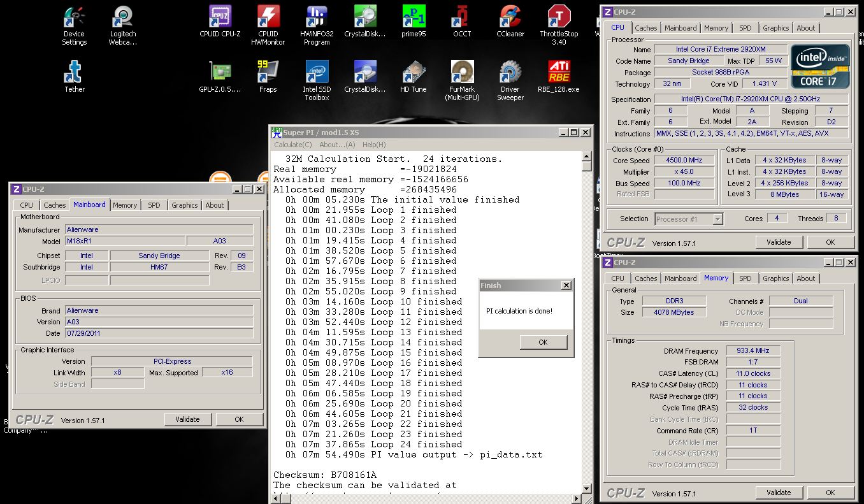Click OK in the Memory window
This screenshot has height=504, width=864.
pyautogui.click(x=830, y=493)
